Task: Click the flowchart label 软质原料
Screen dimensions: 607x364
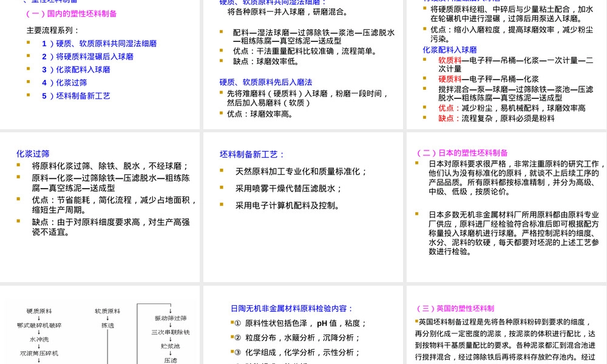Action: (107, 311)
